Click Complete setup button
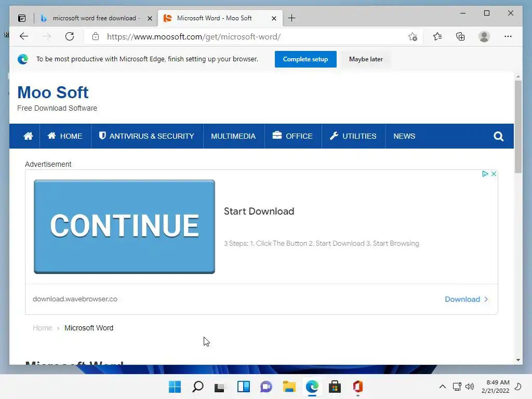This screenshot has height=399, width=532. tap(305, 59)
